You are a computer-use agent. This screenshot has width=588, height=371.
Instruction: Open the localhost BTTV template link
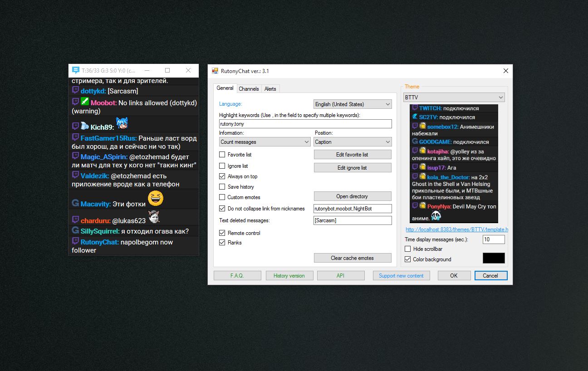click(x=456, y=229)
